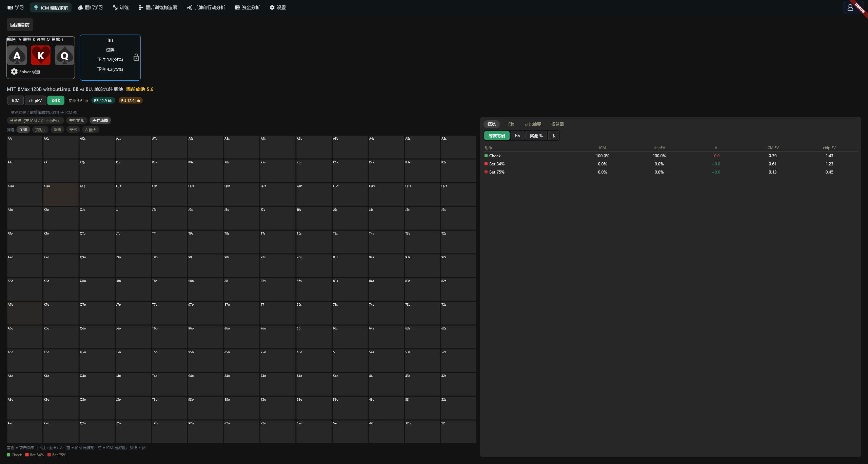The width and height of the screenshot is (868, 464).
Task: Click the user profile icon
Action: click(850, 7)
